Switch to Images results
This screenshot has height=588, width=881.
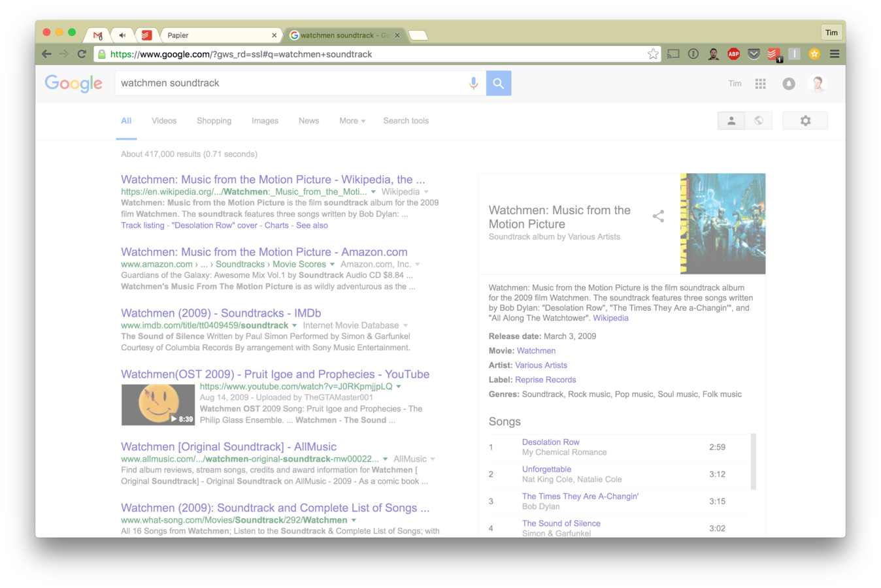tap(265, 121)
